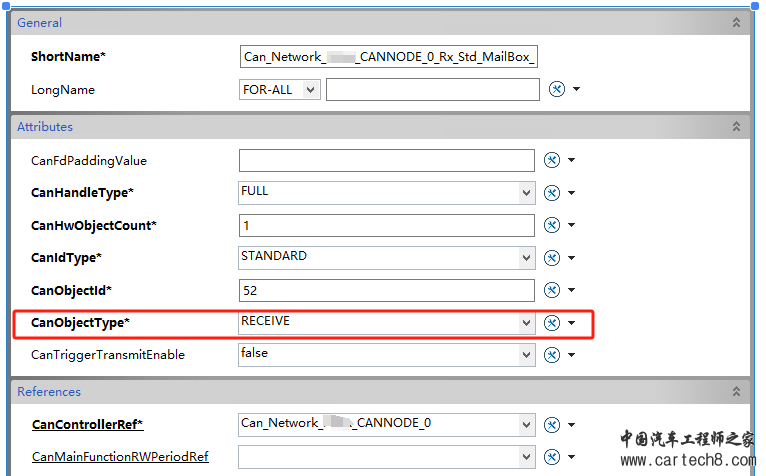Open the CanIdType dropdown showing STANDARD
The image size is (766, 476).
pyautogui.click(x=526, y=258)
